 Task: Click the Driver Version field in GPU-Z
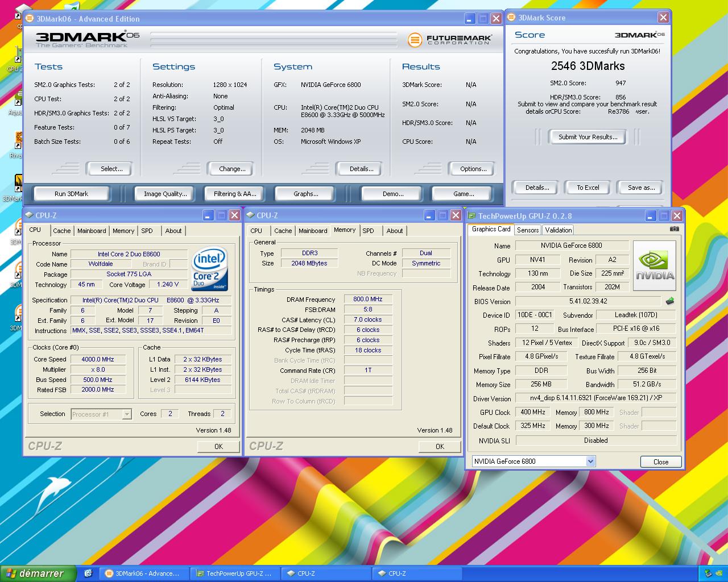coord(595,398)
